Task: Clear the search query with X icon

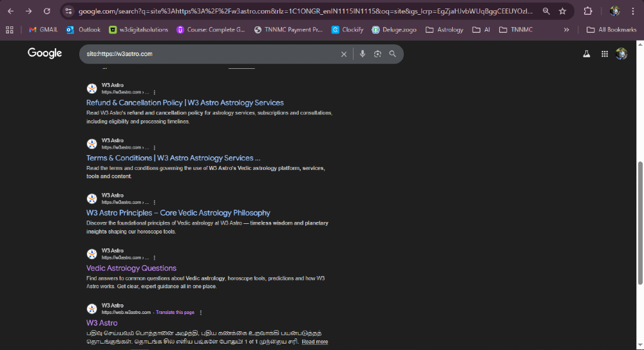Action: [x=344, y=54]
